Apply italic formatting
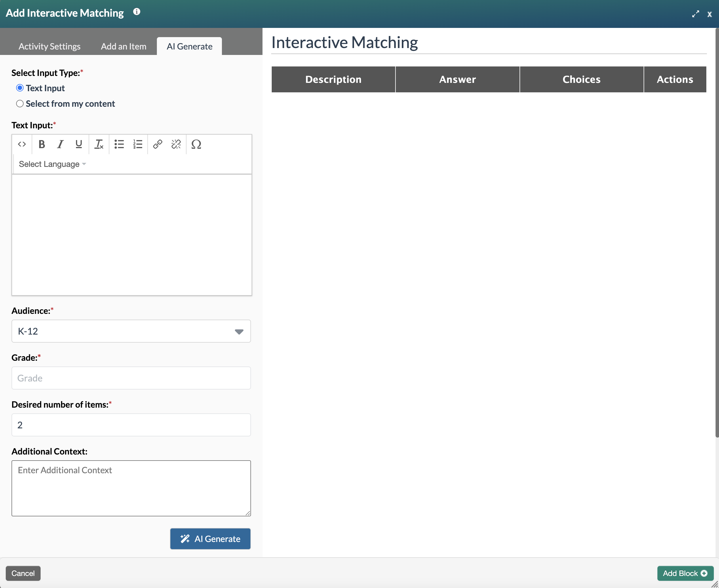The height and width of the screenshot is (588, 719). tap(60, 144)
